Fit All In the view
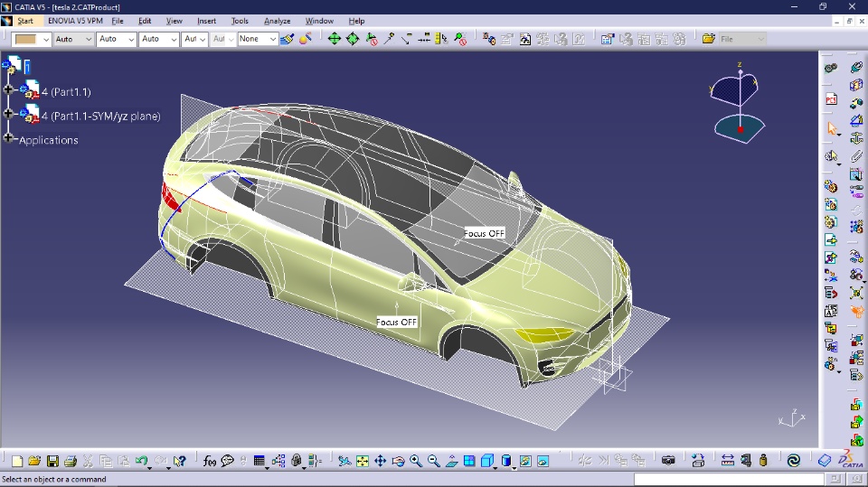Screen dimensions: 868x487 (x=362, y=461)
